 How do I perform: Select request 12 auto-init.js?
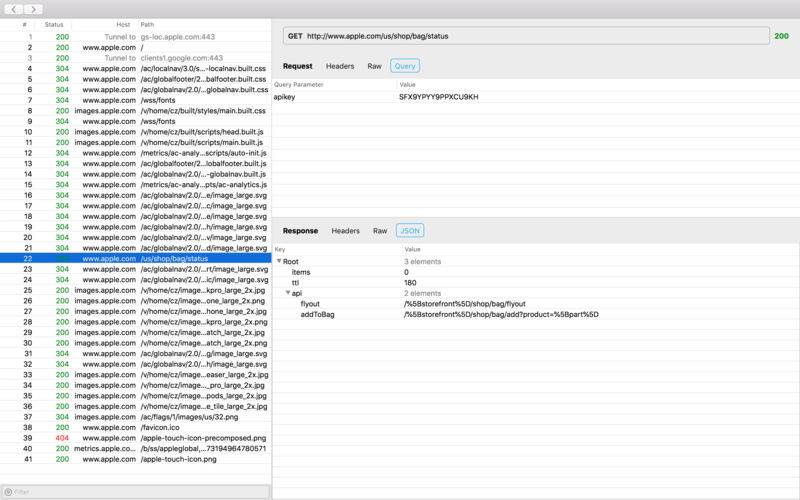[x=136, y=153]
